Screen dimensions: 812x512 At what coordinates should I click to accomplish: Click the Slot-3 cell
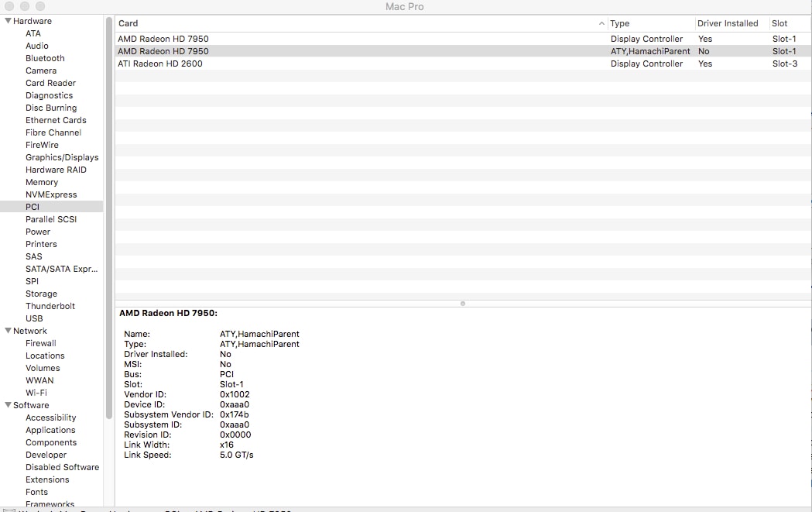click(785, 64)
